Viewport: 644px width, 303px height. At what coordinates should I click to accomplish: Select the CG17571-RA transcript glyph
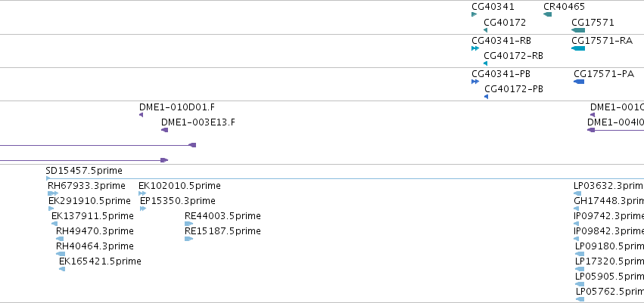tap(578, 48)
